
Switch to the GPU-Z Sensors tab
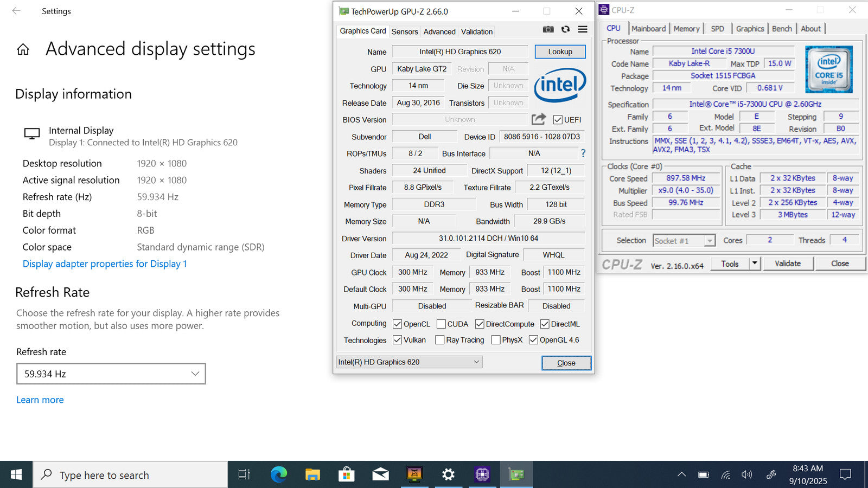coord(405,31)
